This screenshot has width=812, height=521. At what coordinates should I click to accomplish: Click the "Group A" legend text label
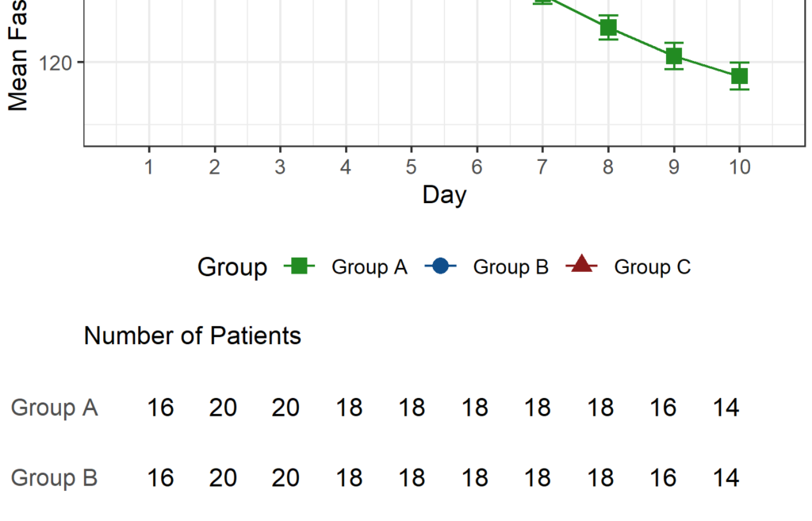pos(369,267)
